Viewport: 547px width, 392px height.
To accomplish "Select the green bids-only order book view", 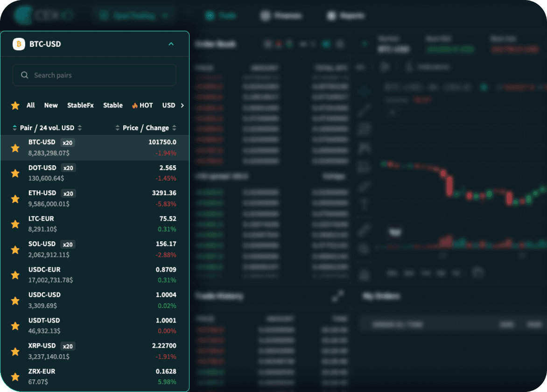I will (288, 43).
